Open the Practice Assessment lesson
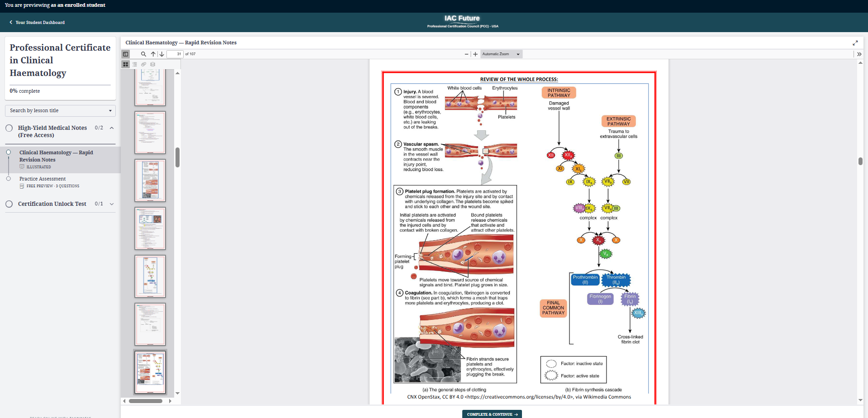This screenshot has height=418, width=868. pyautogui.click(x=43, y=179)
